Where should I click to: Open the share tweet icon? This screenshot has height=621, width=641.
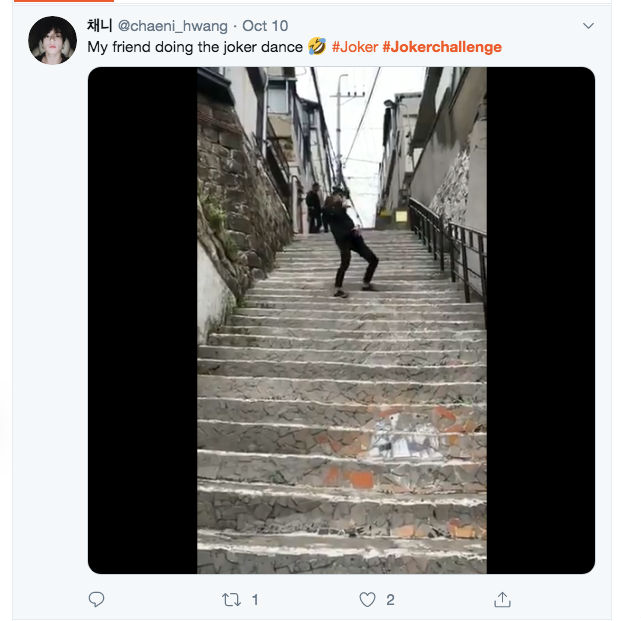(502, 599)
